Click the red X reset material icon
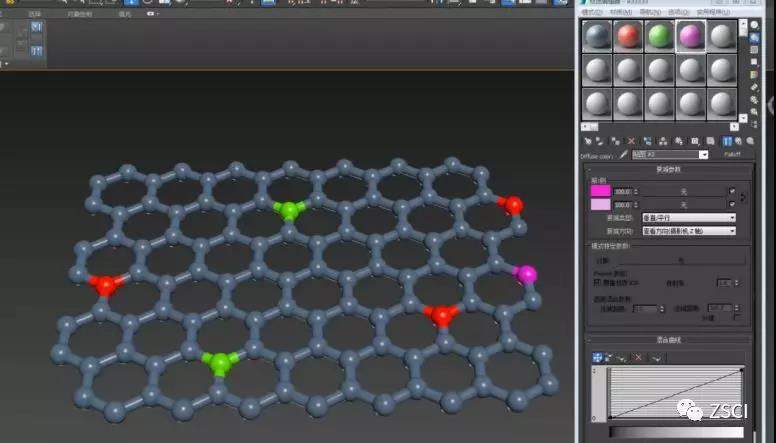This screenshot has height=443, width=776. pos(631,141)
